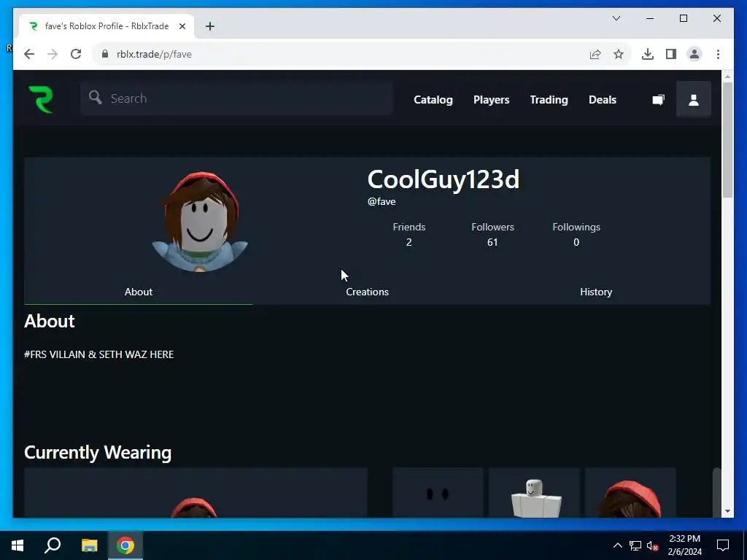747x560 pixels.
Task: Open the chat messages icon
Action: [658, 99]
